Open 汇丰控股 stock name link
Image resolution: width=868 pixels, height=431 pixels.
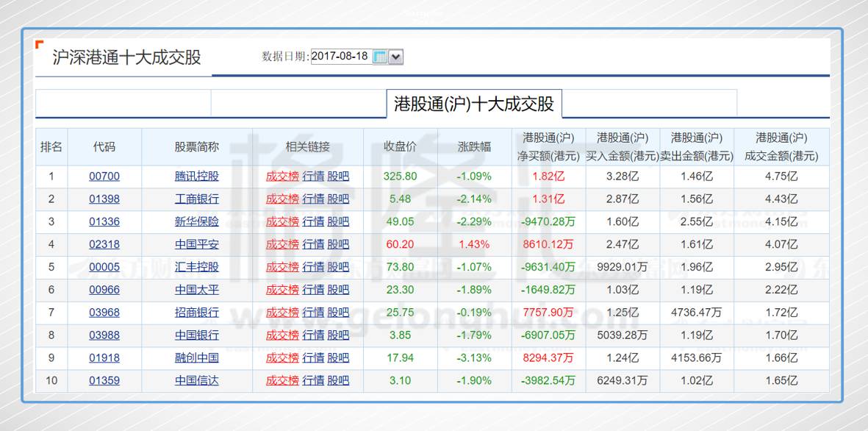197,267
